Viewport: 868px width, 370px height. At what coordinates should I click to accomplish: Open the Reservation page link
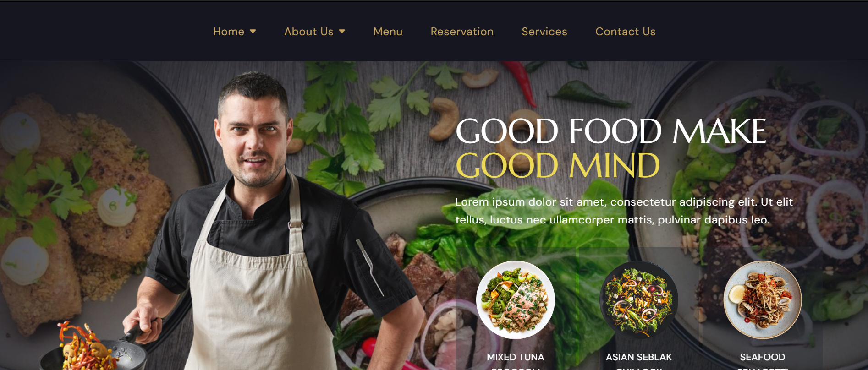(x=462, y=32)
